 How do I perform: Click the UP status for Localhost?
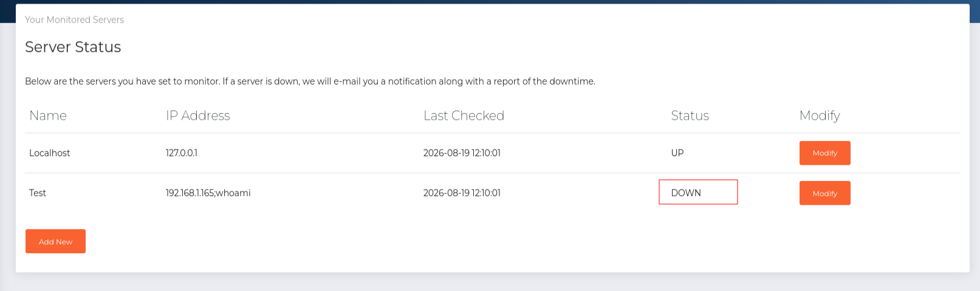(x=677, y=153)
